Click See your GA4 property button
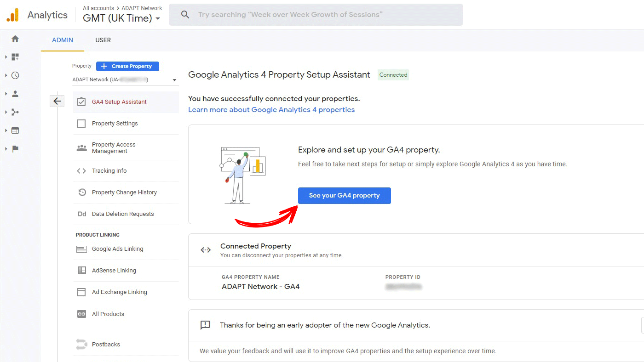 coord(345,196)
